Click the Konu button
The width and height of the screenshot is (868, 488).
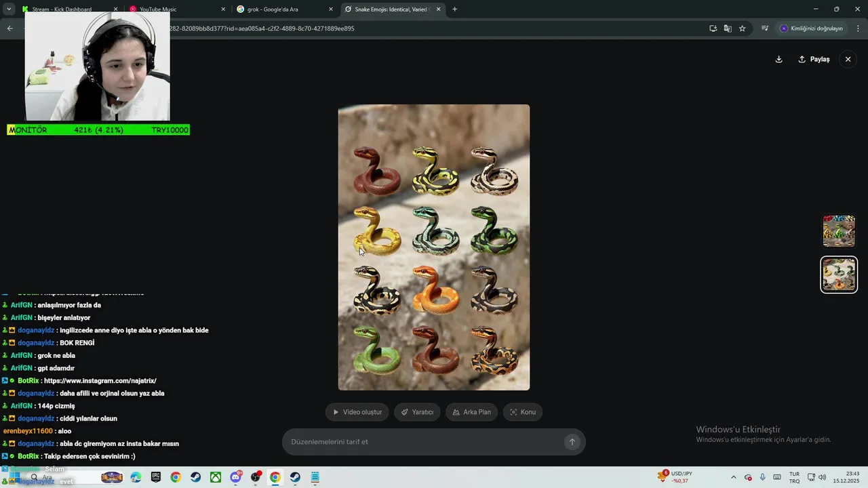pyautogui.click(x=522, y=412)
